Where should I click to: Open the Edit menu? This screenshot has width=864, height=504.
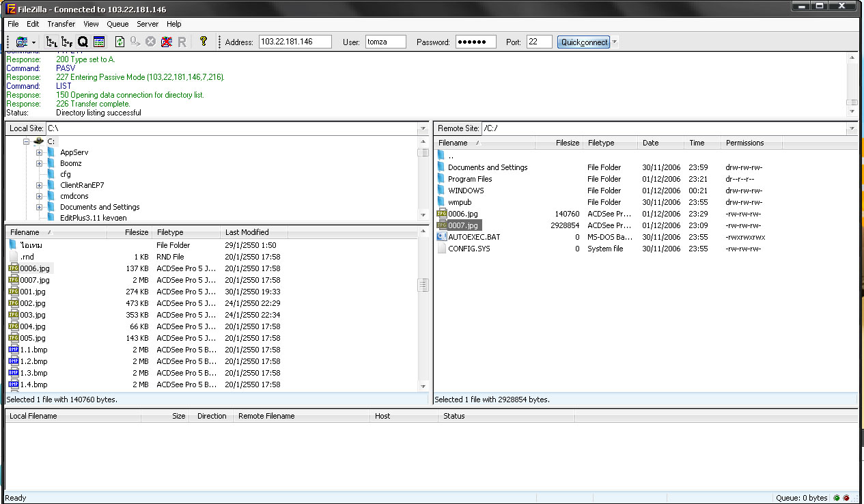pyautogui.click(x=33, y=24)
